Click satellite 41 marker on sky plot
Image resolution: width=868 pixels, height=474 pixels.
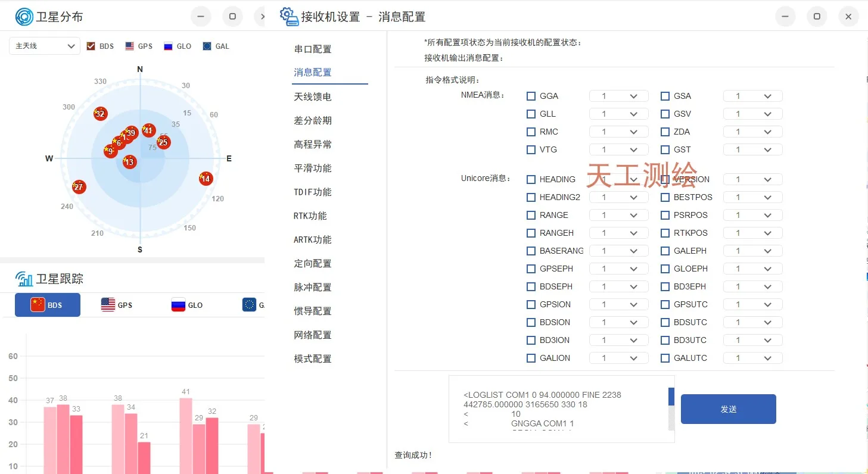(148, 130)
